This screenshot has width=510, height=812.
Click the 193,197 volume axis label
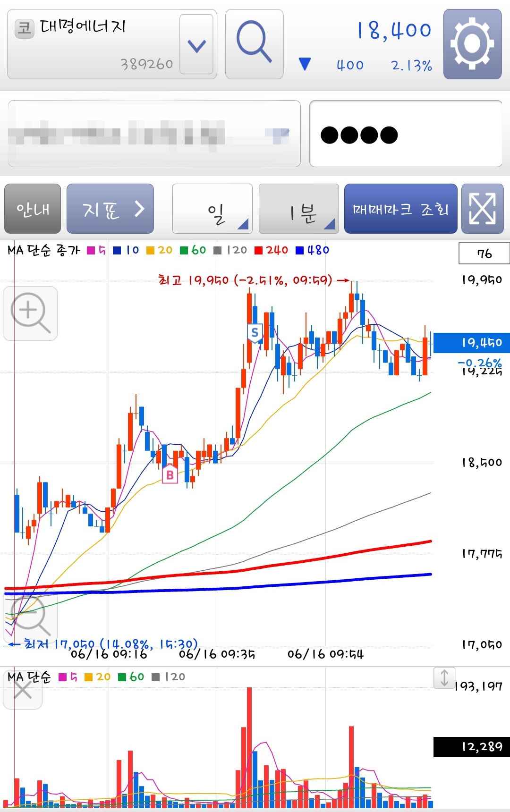(478, 686)
